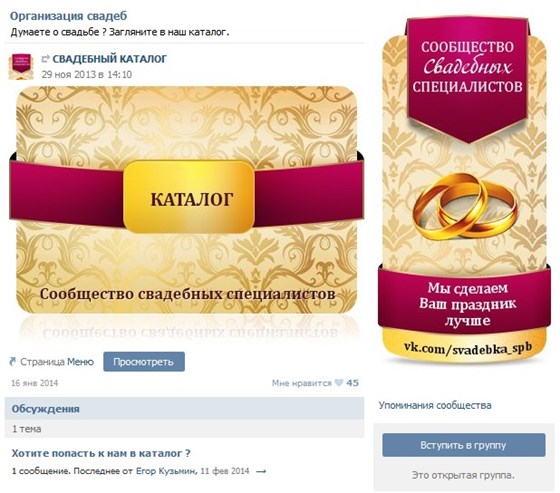The image size is (560, 493).
Task: Click the golden wedding rings image
Action: click(x=465, y=206)
